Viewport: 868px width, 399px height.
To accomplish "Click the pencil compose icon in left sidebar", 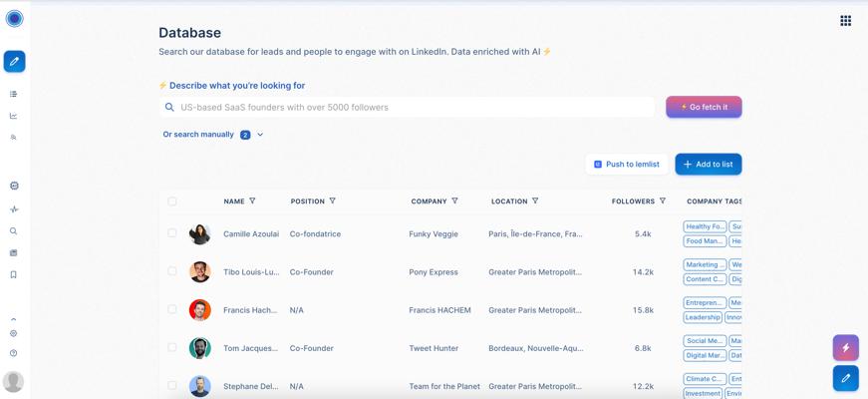I will pyautogui.click(x=14, y=62).
